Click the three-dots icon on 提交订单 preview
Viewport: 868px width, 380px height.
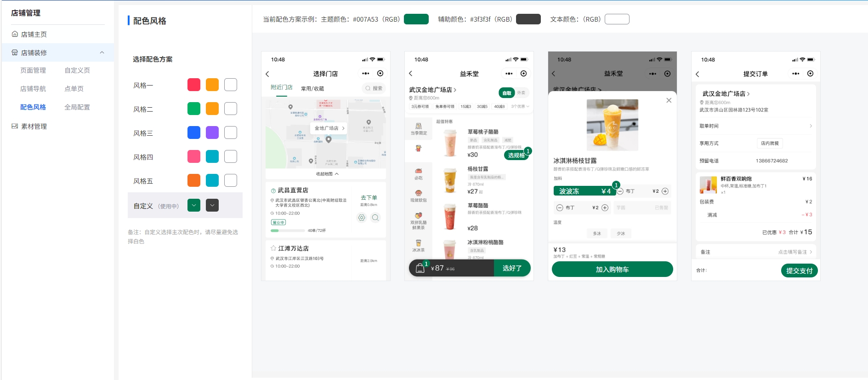coord(795,74)
